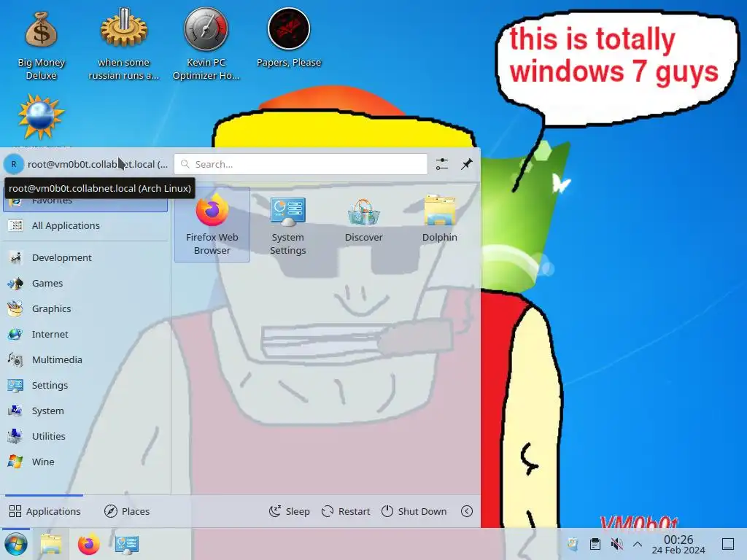Click the Restart button

point(346,511)
